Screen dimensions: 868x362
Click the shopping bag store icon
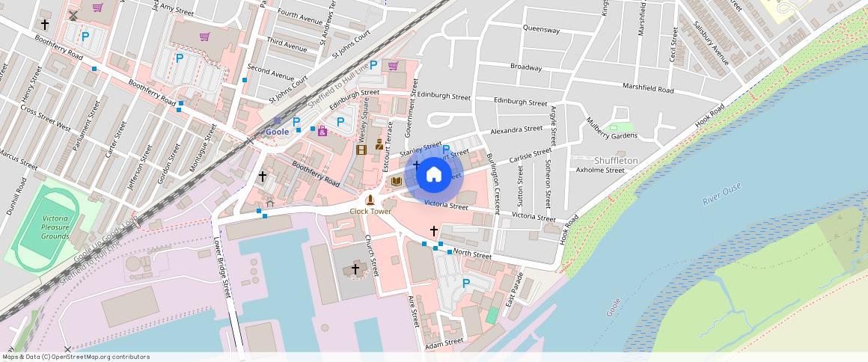click(x=323, y=131)
